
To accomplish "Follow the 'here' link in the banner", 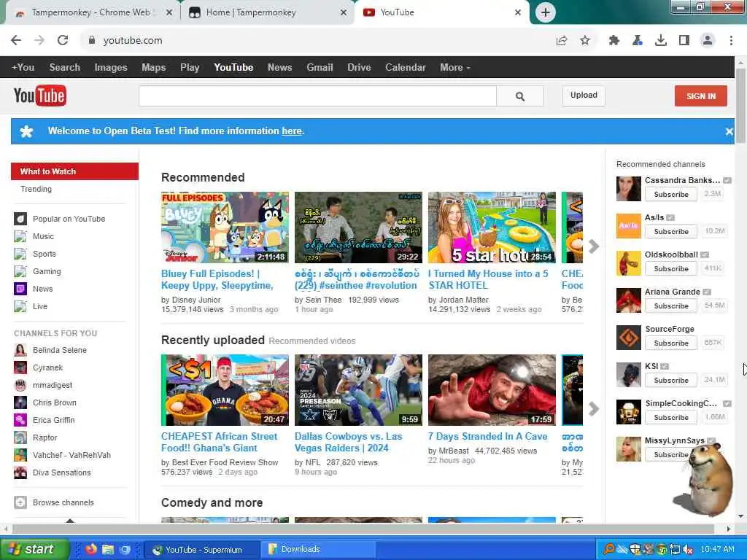I will click(x=292, y=131).
